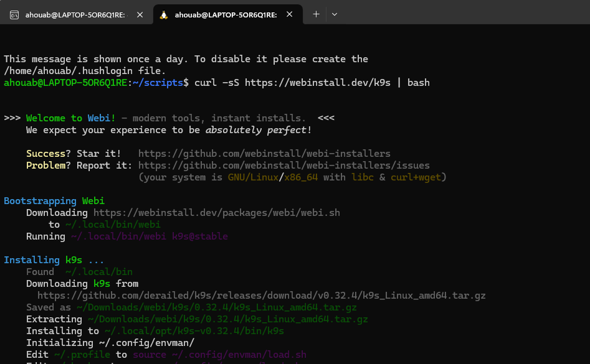This screenshot has height=364, width=590.
Task: Close the first tab with the command prompt icon
Action: [140, 15]
